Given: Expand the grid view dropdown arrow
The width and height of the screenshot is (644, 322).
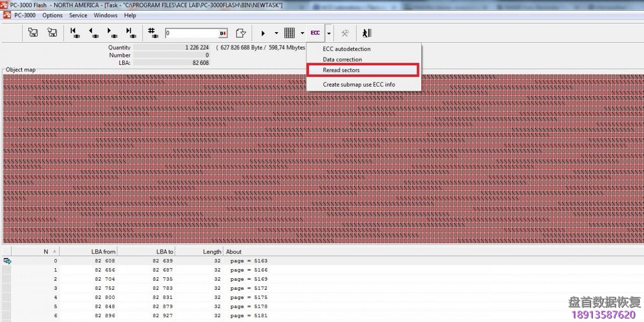Looking at the screenshot, I should click(302, 33).
